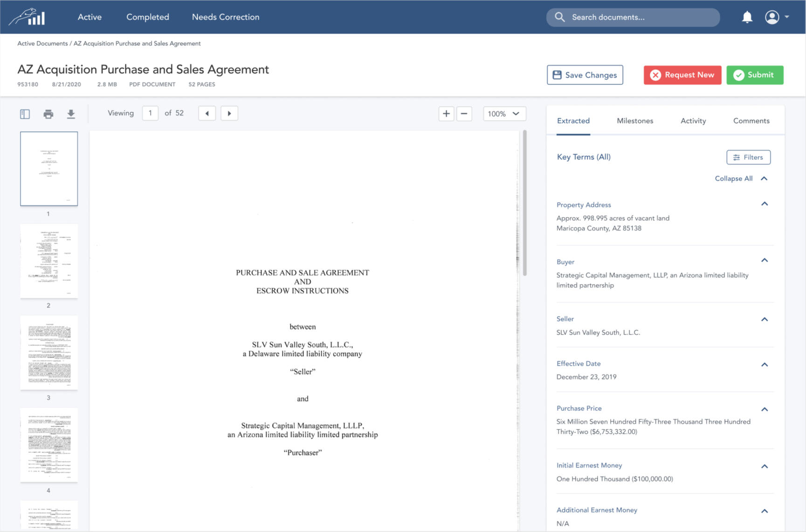Submit the document with the green button
This screenshot has width=806, height=532.
[x=754, y=75]
